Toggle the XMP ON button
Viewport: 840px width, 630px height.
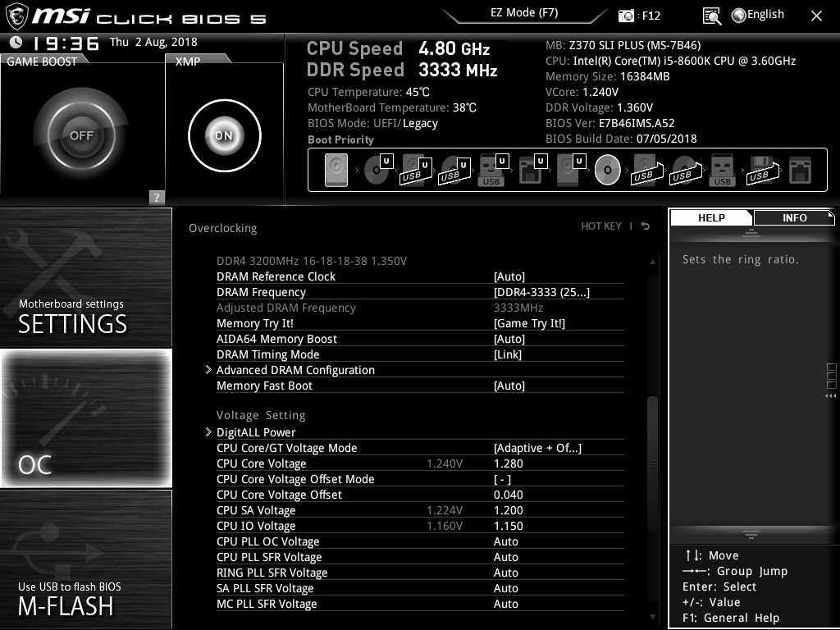pyautogui.click(x=225, y=135)
